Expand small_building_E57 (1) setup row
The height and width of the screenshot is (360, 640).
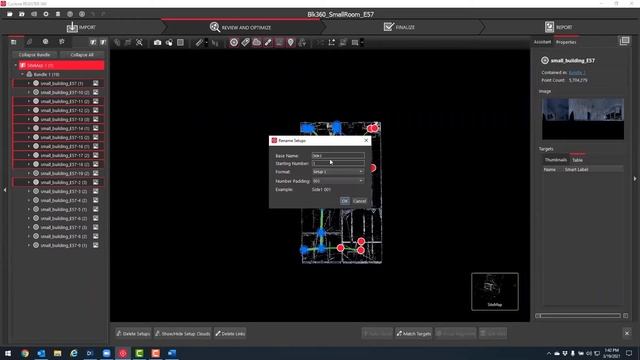coord(29,83)
